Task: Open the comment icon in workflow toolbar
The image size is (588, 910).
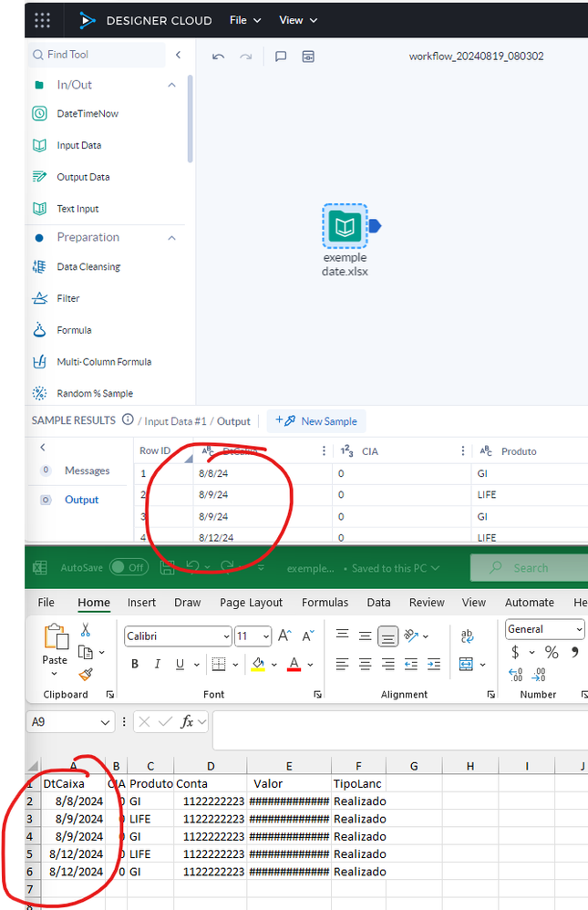Action: click(x=281, y=57)
